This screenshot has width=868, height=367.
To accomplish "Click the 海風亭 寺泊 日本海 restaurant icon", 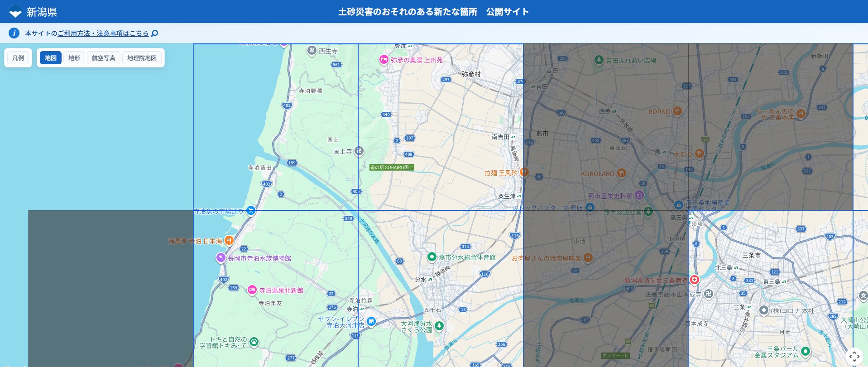I will pos(229,240).
